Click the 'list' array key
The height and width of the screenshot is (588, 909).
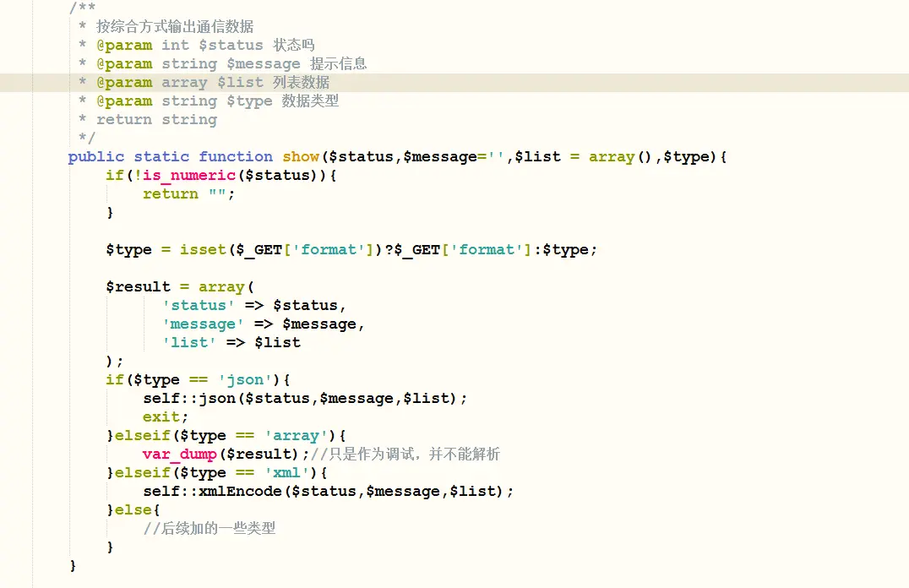click(189, 343)
